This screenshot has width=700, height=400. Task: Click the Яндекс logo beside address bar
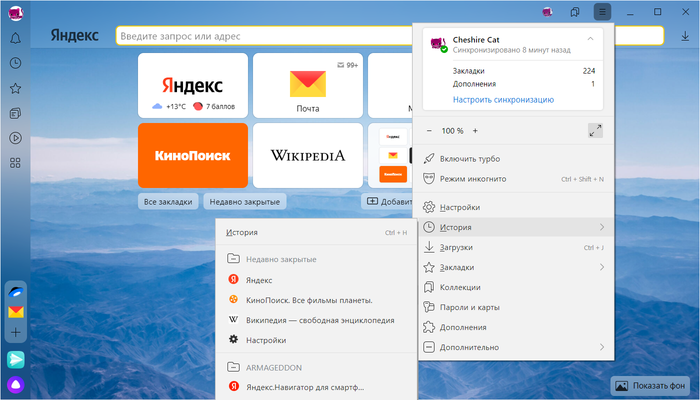click(75, 36)
